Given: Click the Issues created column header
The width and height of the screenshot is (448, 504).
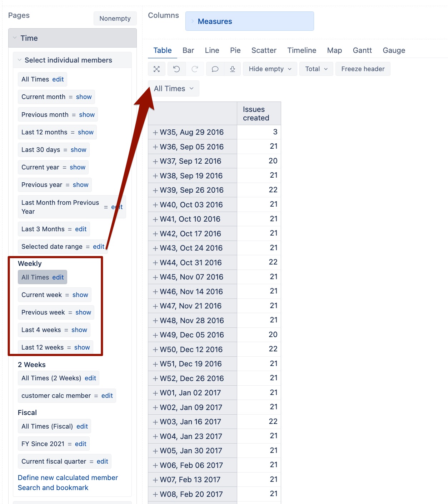Looking at the screenshot, I should [259, 114].
